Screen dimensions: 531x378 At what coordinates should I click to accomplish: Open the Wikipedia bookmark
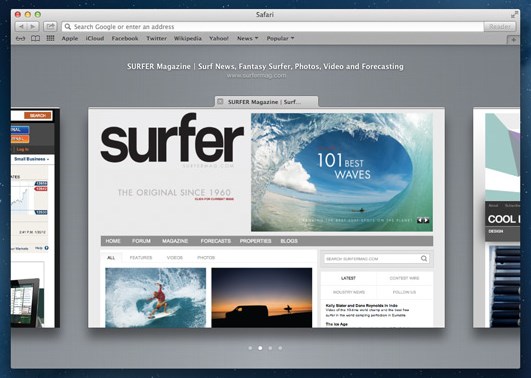(x=188, y=38)
